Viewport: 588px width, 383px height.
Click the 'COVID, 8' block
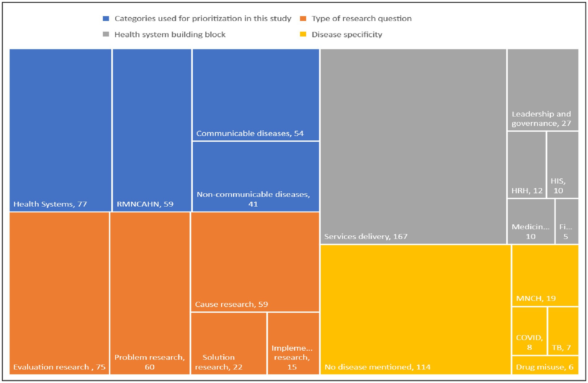[529, 331]
